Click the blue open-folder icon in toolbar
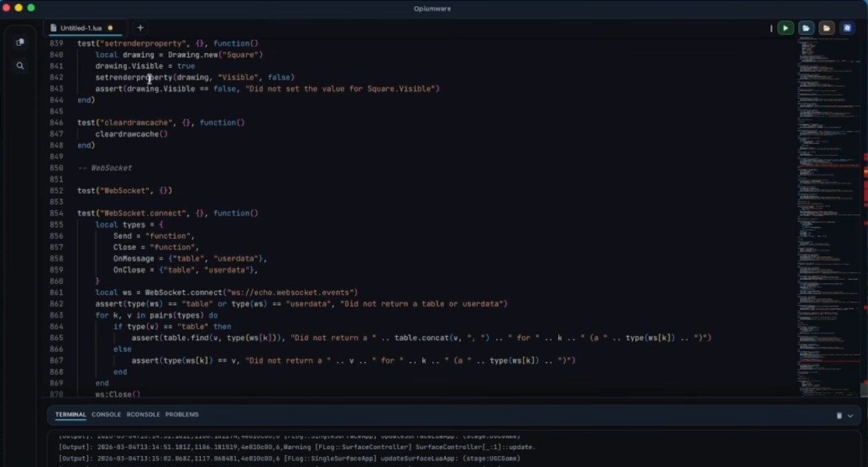Viewport: 868px width, 467px height. (806, 28)
